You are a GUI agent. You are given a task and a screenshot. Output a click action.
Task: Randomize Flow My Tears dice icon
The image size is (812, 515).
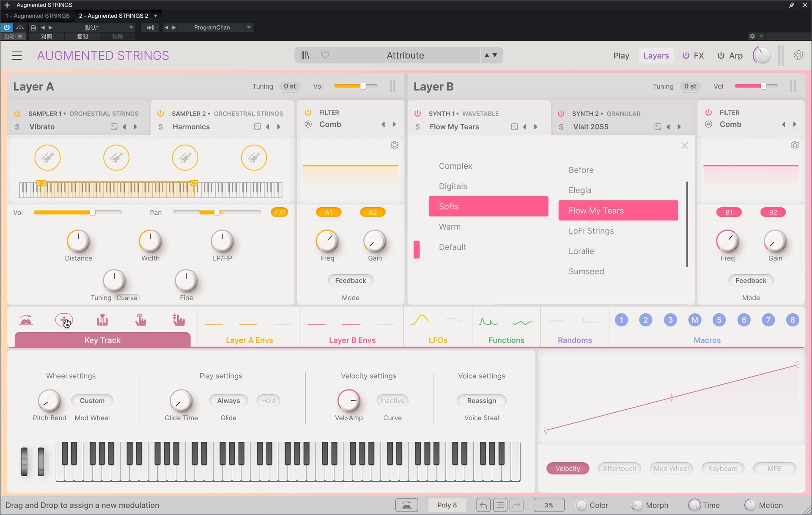point(514,127)
